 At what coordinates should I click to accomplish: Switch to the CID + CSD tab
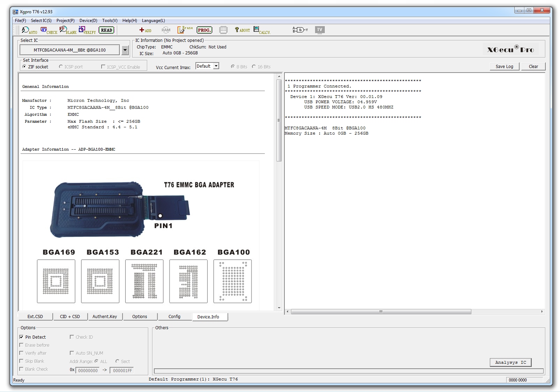pos(70,317)
